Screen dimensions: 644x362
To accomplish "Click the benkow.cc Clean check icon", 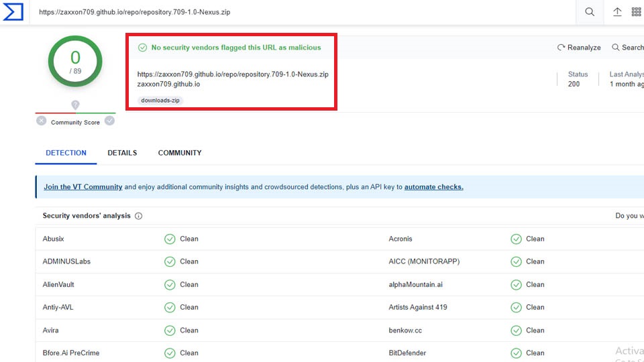I will [x=516, y=330].
